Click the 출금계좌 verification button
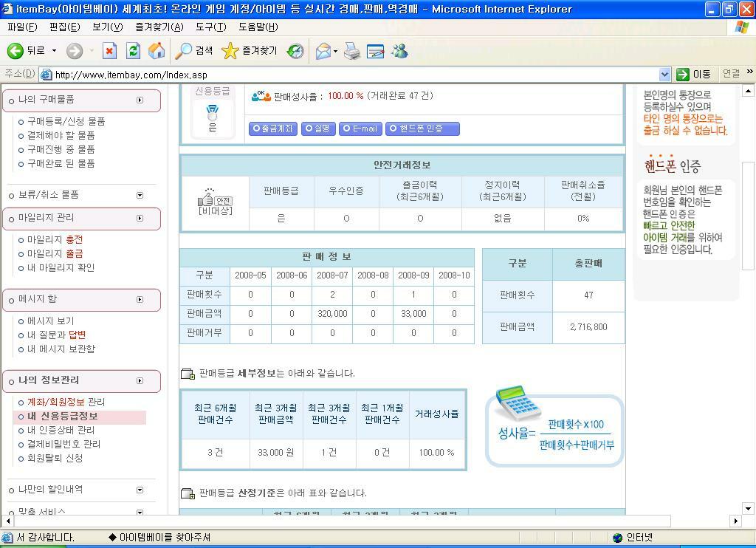 [x=273, y=129]
